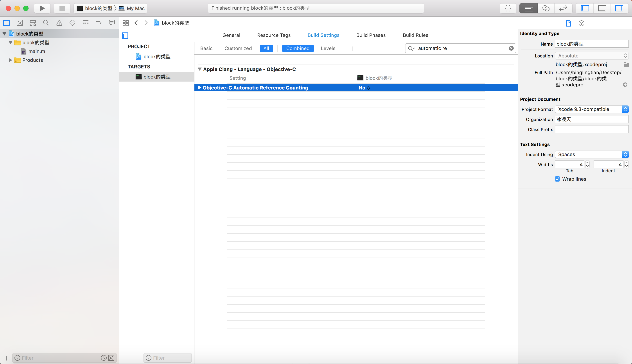Toggle the bottom debug area panel

tap(602, 8)
